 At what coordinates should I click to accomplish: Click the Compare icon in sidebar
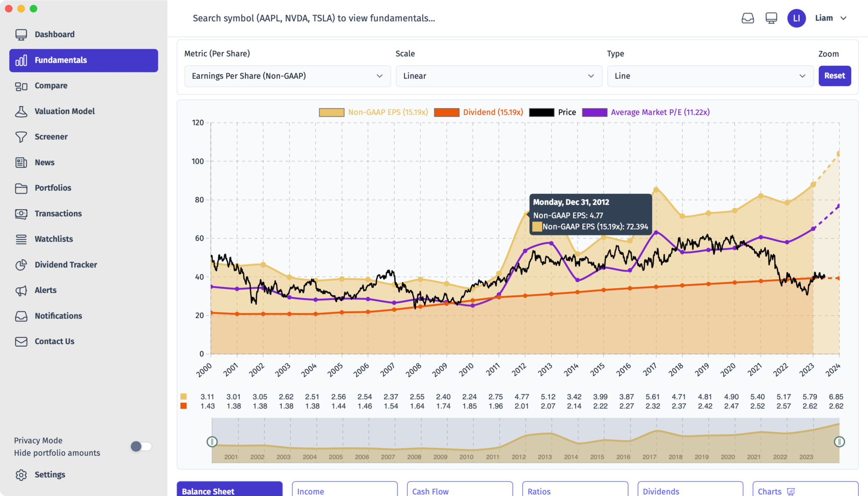click(21, 86)
